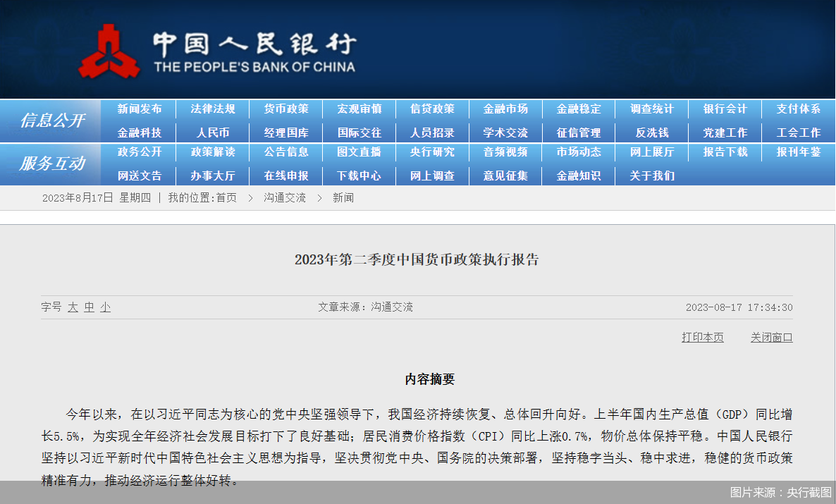Click 打印本页 to print the article
836x504 pixels.
[701, 337]
